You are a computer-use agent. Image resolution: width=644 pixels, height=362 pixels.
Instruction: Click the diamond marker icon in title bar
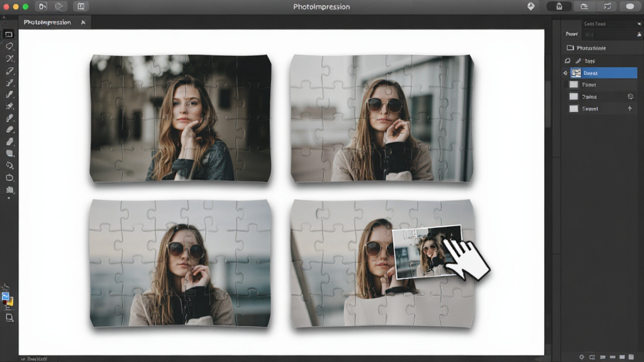[x=531, y=6]
